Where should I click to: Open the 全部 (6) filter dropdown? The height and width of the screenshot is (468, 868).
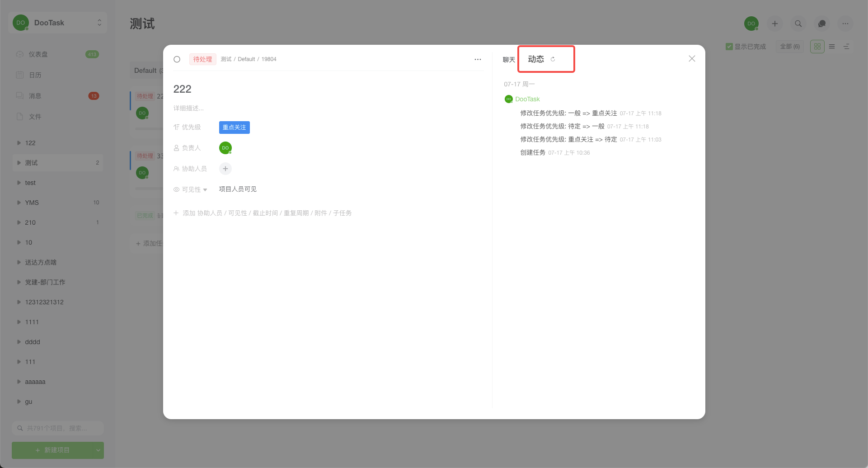coord(789,46)
